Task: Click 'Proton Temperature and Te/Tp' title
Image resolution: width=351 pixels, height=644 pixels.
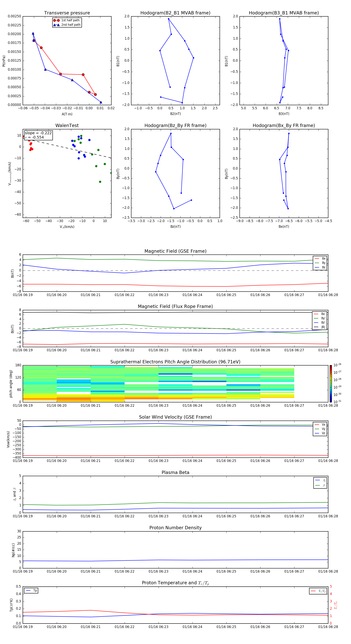Action: (x=175, y=583)
